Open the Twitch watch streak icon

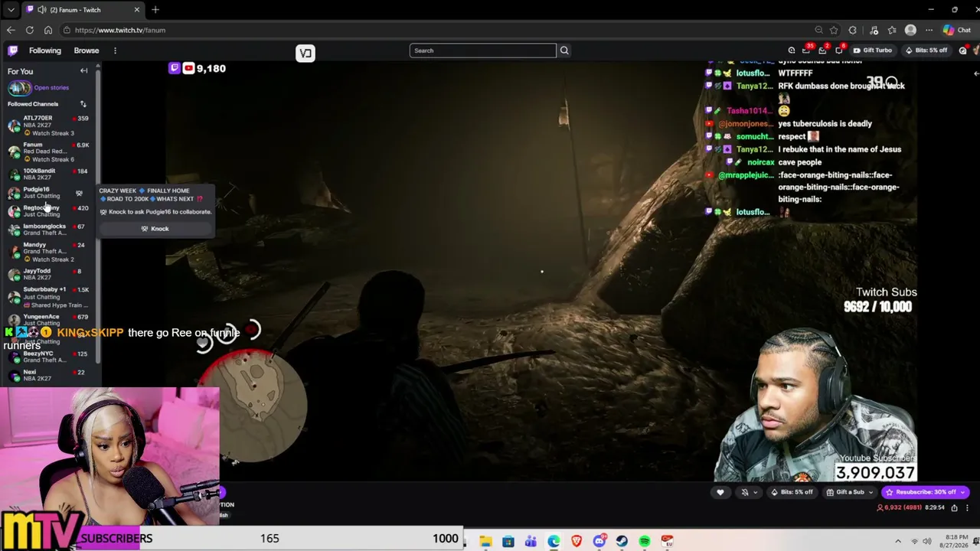click(x=963, y=51)
